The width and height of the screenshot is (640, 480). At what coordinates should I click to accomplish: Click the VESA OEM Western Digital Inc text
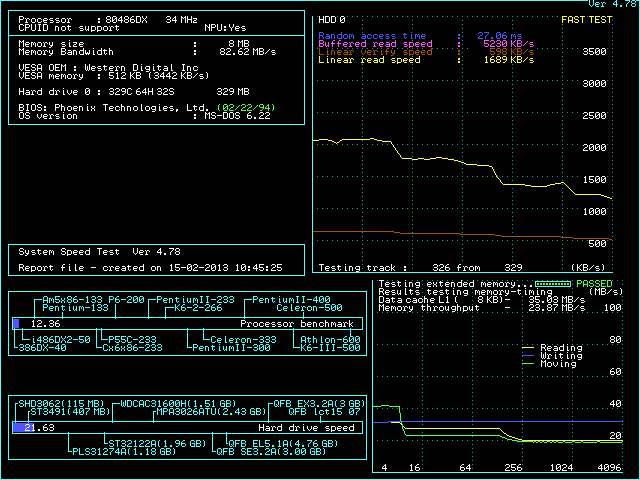click(x=141, y=68)
